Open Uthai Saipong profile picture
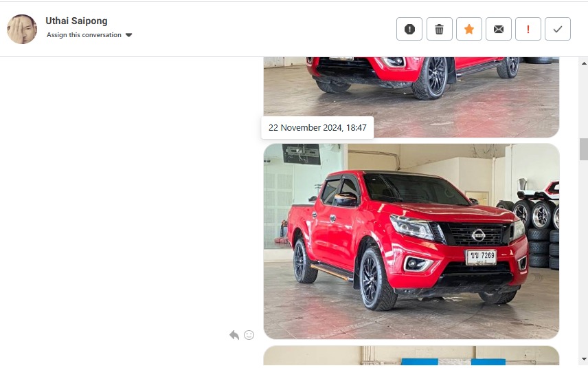The height and width of the screenshot is (368, 588). point(22,30)
